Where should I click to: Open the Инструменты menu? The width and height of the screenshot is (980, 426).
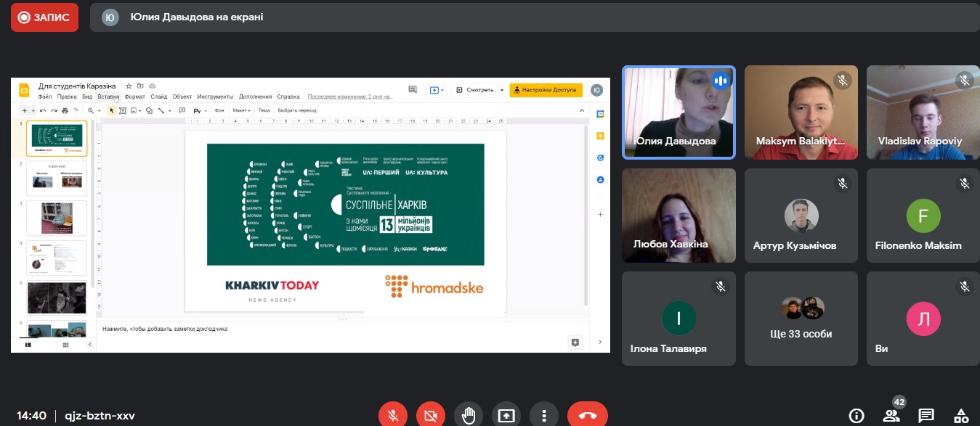coord(215,97)
